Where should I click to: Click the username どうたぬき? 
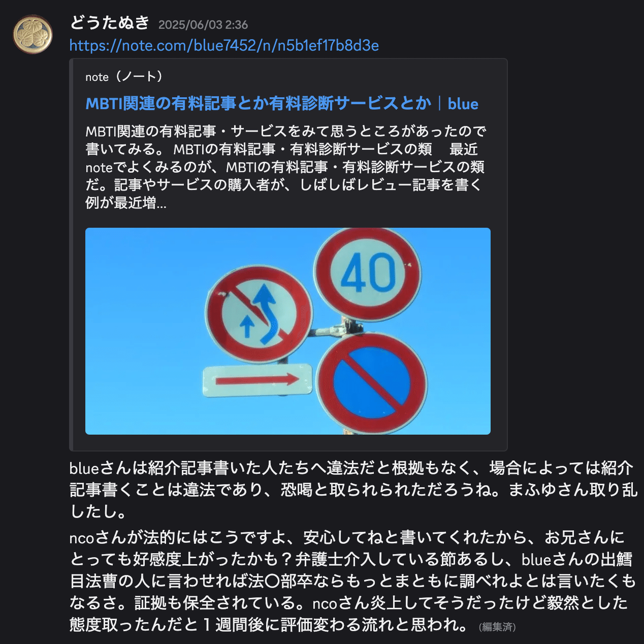pyautogui.click(x=109, y=23)
